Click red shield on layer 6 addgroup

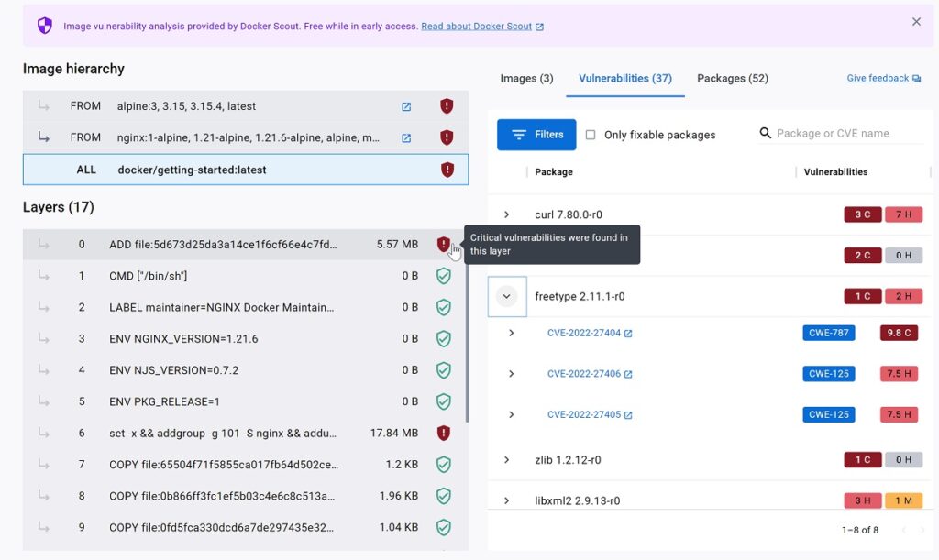[443, 434]
